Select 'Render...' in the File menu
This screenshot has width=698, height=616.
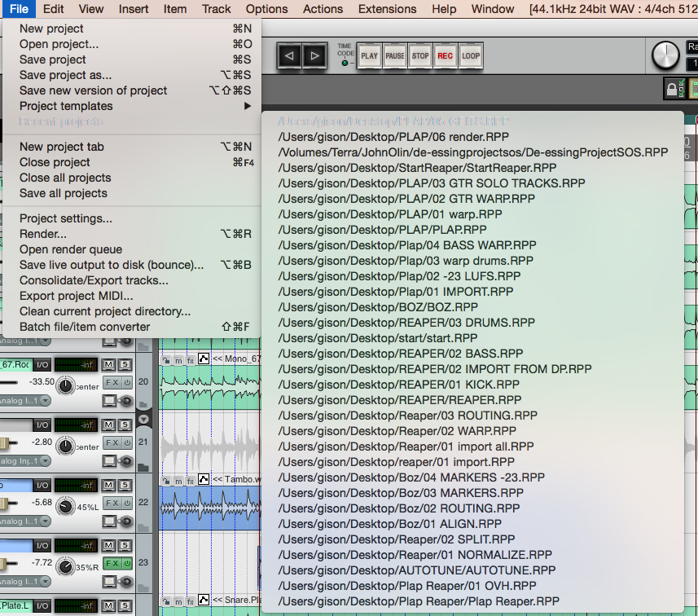pos(132,234)
